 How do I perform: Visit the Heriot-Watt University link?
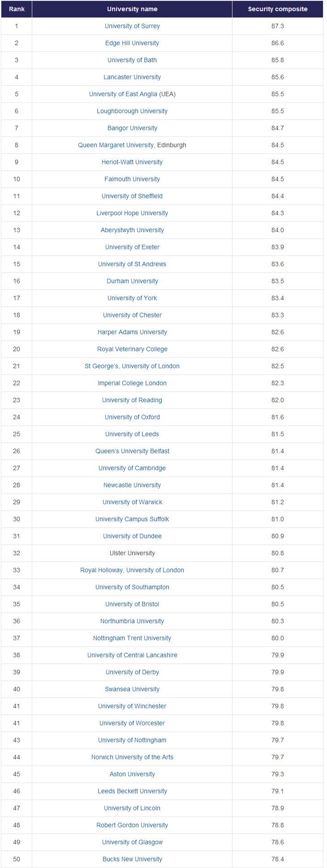pos(132,162)
